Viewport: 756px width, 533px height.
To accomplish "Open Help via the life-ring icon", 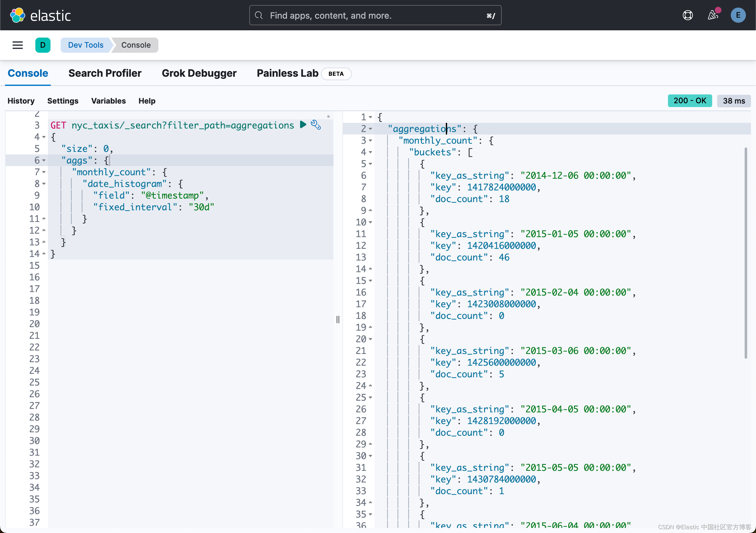I will (x=688, y=15).
